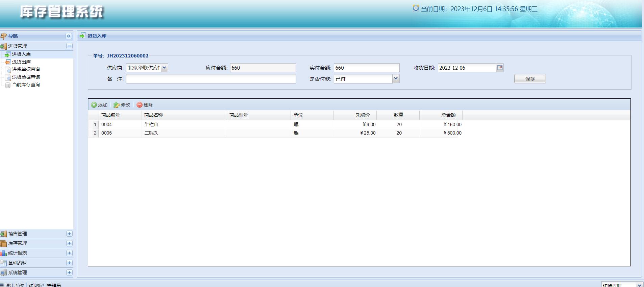Click the 瓶 unit cell in 牛栏山 row
This screenshot has height=287, width=644.
pyautogui.click(x=312, y=124)
